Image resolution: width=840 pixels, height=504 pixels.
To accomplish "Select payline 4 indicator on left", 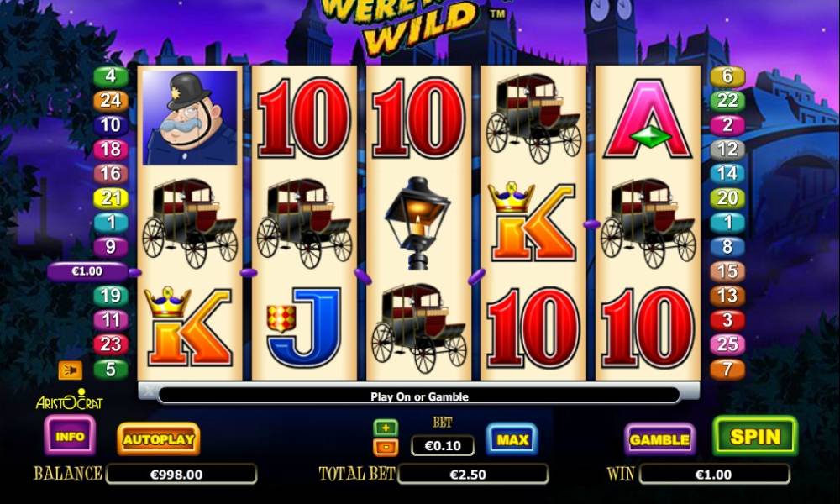I will (x=111, y=76).
